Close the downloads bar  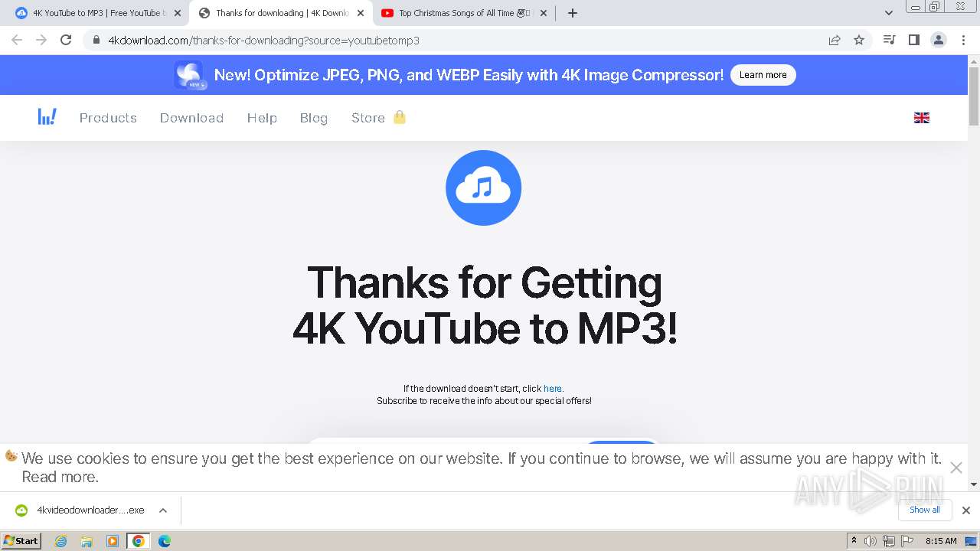click(965, 510)
